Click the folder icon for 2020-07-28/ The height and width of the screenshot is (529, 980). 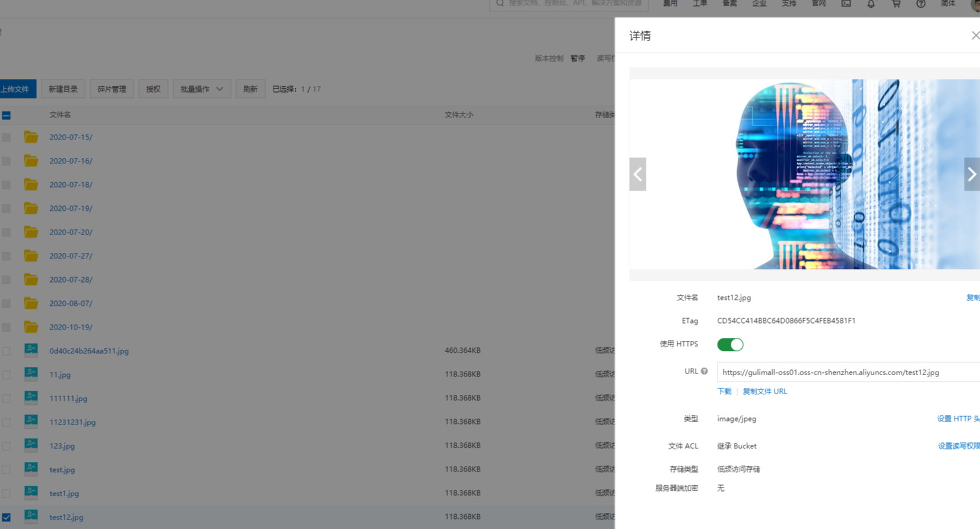[x=31, y=279]
